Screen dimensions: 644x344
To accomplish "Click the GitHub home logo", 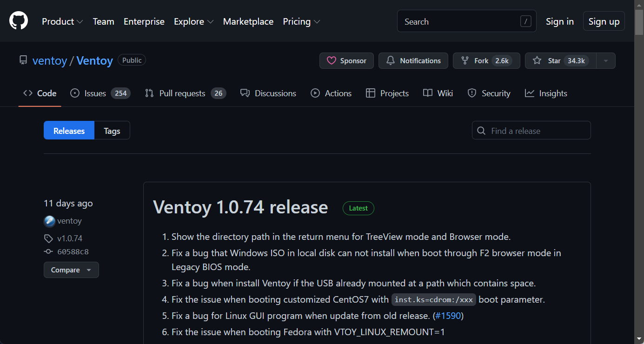I will coord(18,20).
